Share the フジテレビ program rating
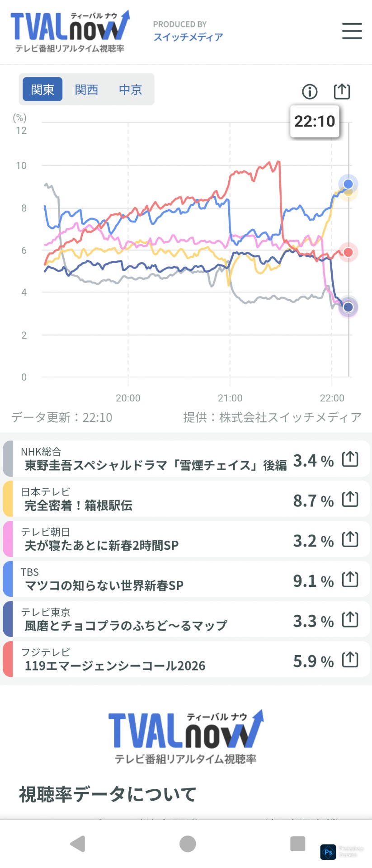372x868 pixels. (x=350, y=660)
